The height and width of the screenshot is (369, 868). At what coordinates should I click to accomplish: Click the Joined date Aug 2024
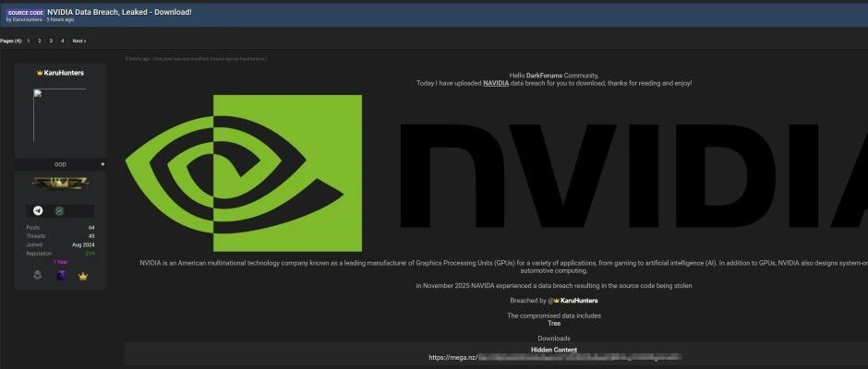84,244
